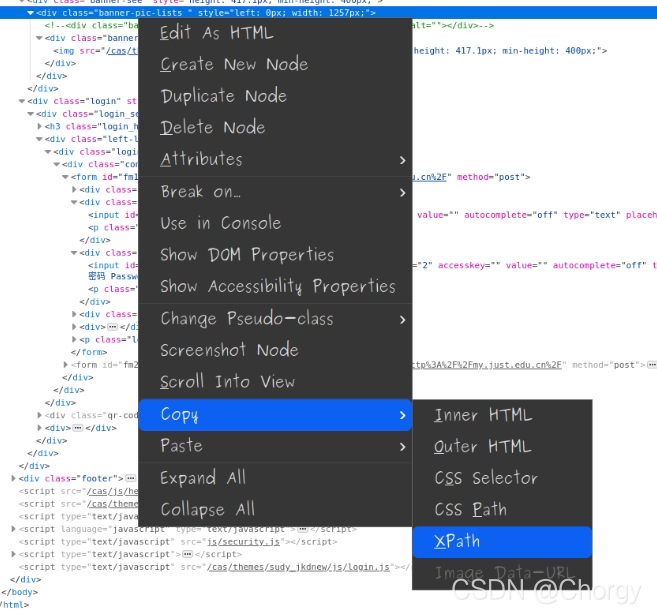Click XPath in the Copy submenu

[502, 542]
